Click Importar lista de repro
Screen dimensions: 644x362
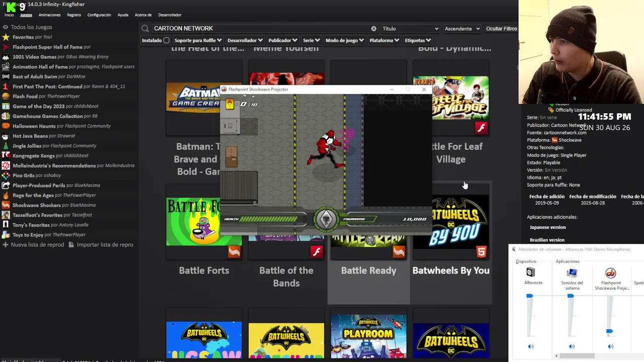pyautogui.click(x=101, y=245)
